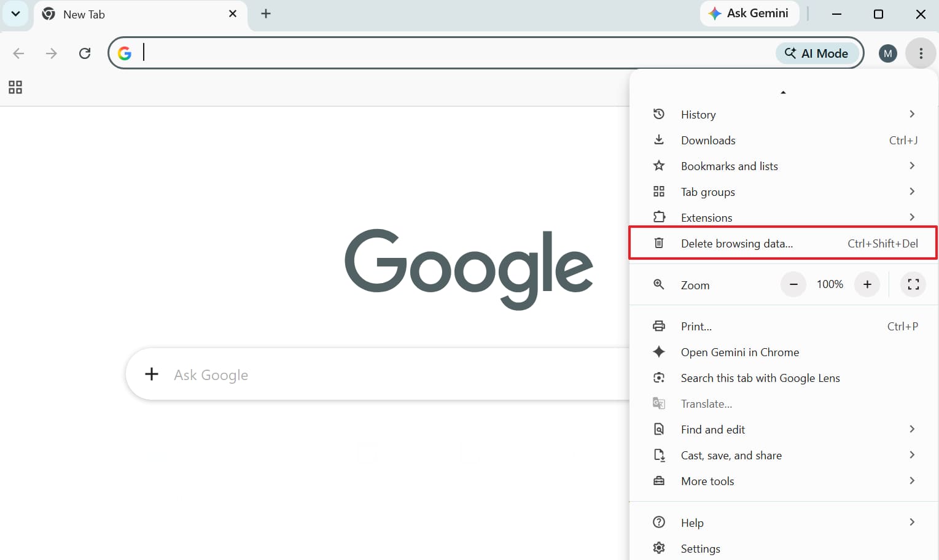Open the tab search dropdown arrow

click(x=15, y=14)
